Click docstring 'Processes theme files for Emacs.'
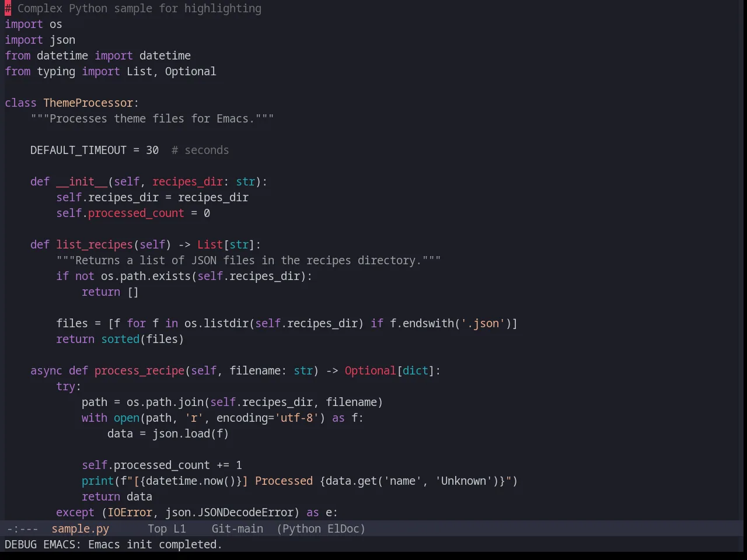 pos(152,118)
